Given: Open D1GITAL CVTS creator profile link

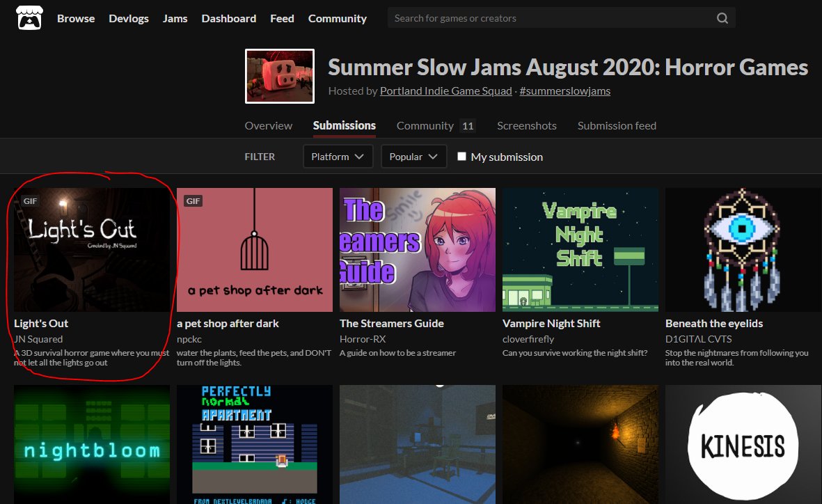Looking at the screenshot, I should [698, 339].
